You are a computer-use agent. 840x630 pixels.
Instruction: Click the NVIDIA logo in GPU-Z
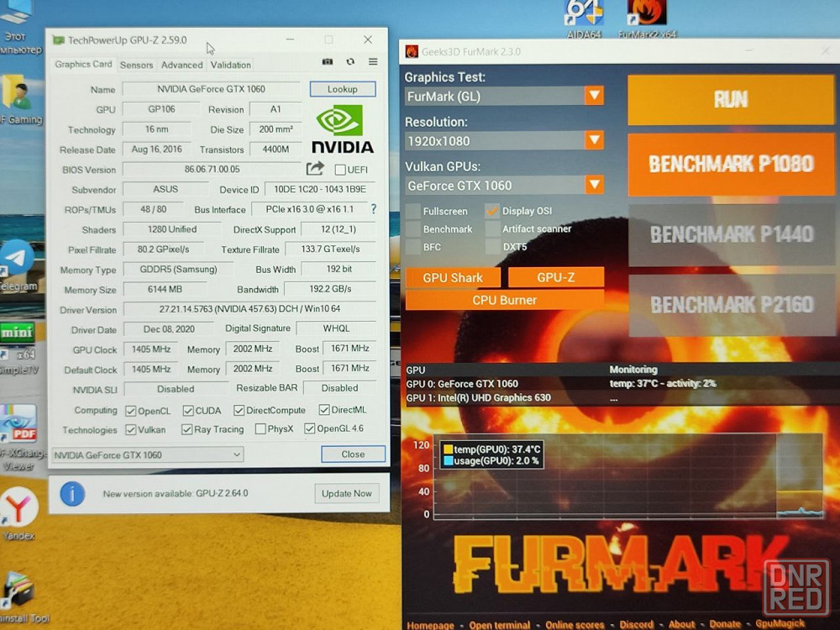pyautogui.click(x=343, y=129)
